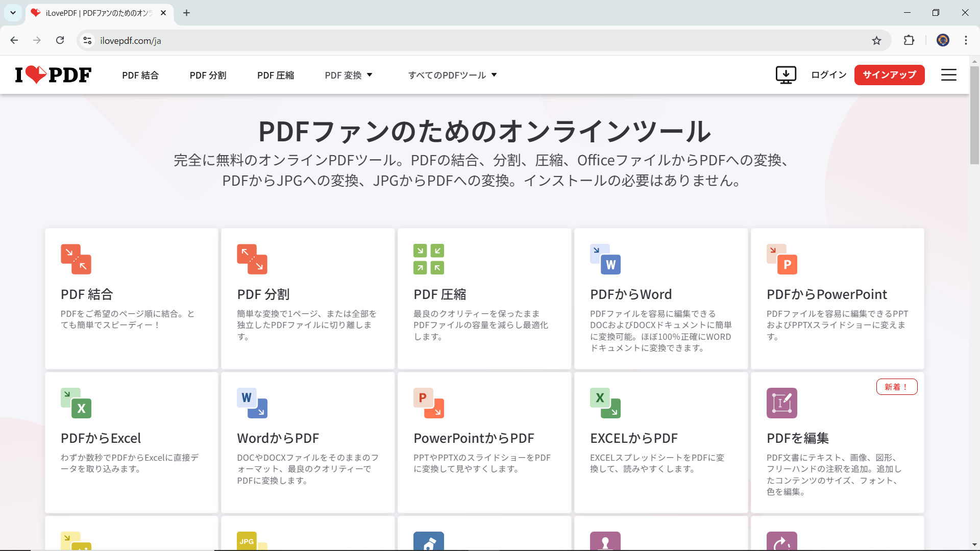980x551 pixels.
Task: Close the iLovePDF browser tab
Action: click(x=163, y=13)
